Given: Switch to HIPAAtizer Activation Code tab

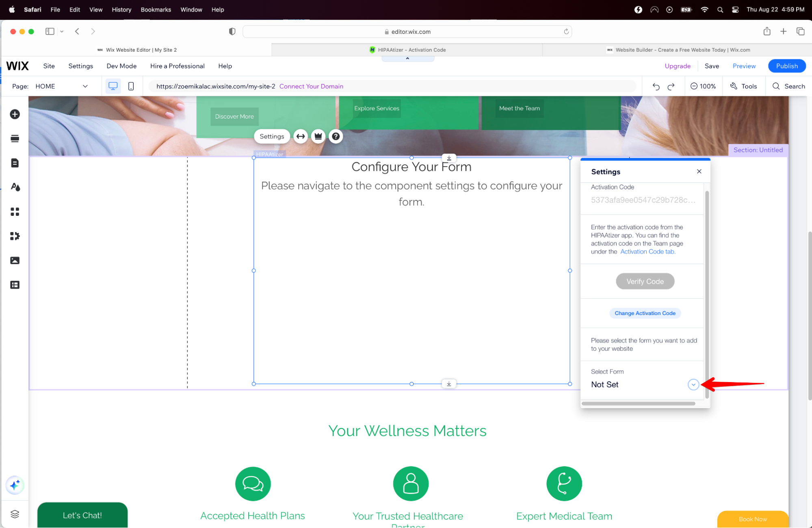Looking at the screenshot, I should (407, 50).
